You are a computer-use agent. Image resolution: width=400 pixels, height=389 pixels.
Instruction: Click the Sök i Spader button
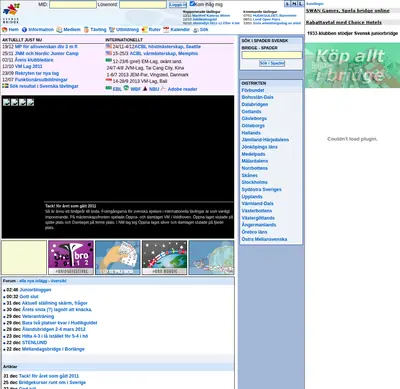click(272, 63)
